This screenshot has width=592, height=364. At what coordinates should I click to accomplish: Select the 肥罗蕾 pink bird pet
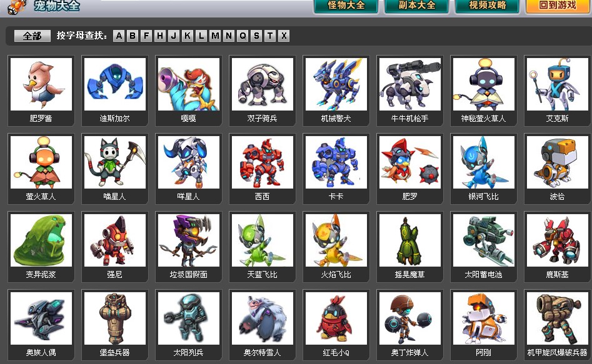pos(41,84)
